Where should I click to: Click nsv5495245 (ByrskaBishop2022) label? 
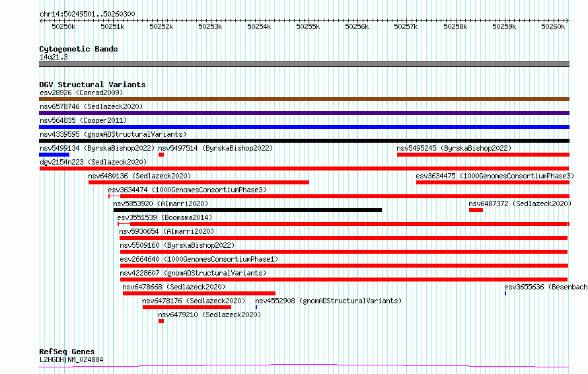tap(454, 148)
